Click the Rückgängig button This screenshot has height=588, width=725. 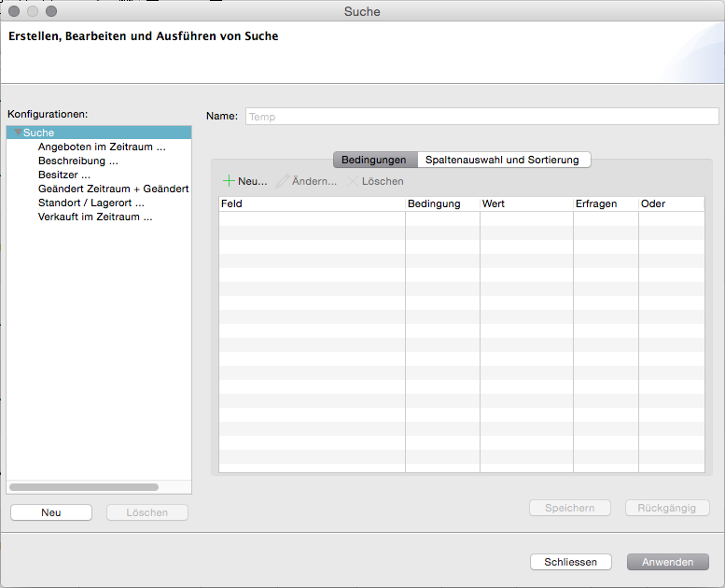[667, 508]
